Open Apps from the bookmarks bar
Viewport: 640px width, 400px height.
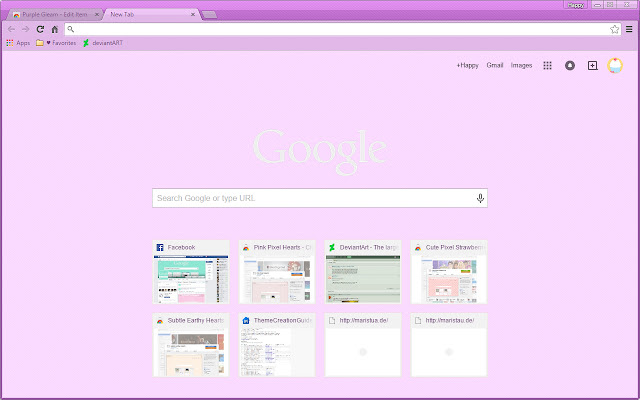17,43
